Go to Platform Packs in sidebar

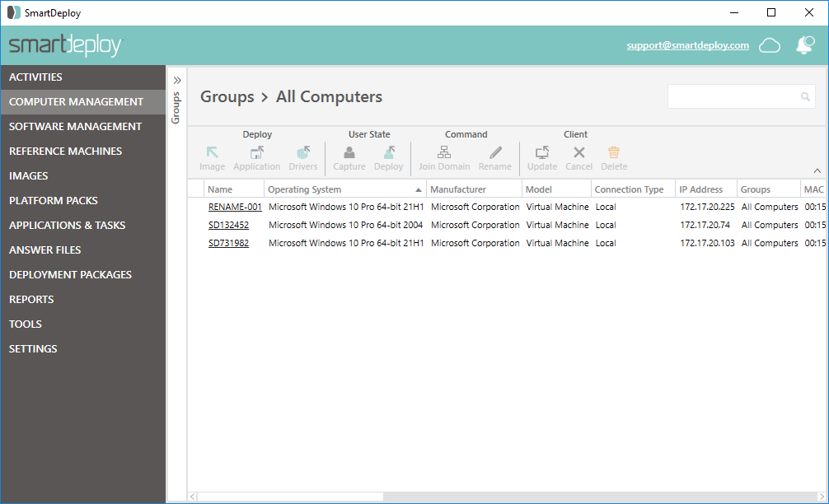pos(54,200)
